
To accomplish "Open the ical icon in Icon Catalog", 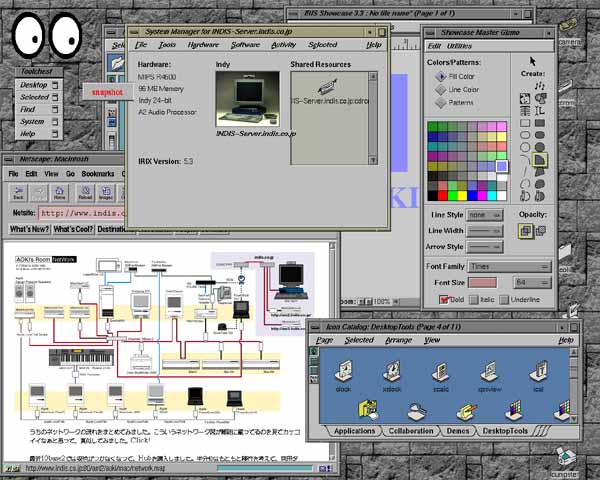I will [538, 371].
